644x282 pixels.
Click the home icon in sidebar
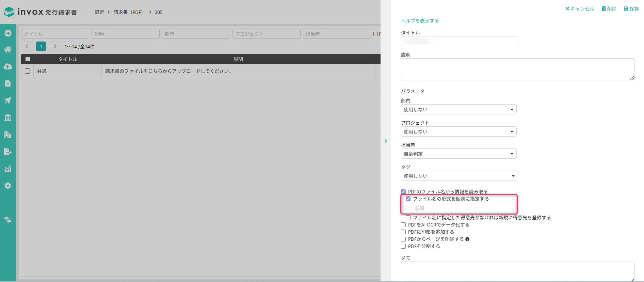point(8,50)
